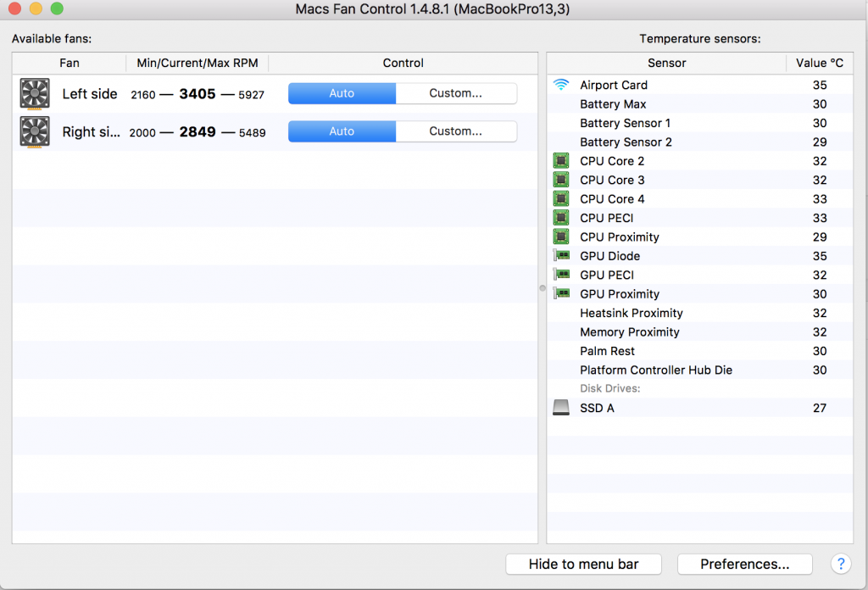
Task: Select the CPU Core 4 label
Action: coord(612,198)
